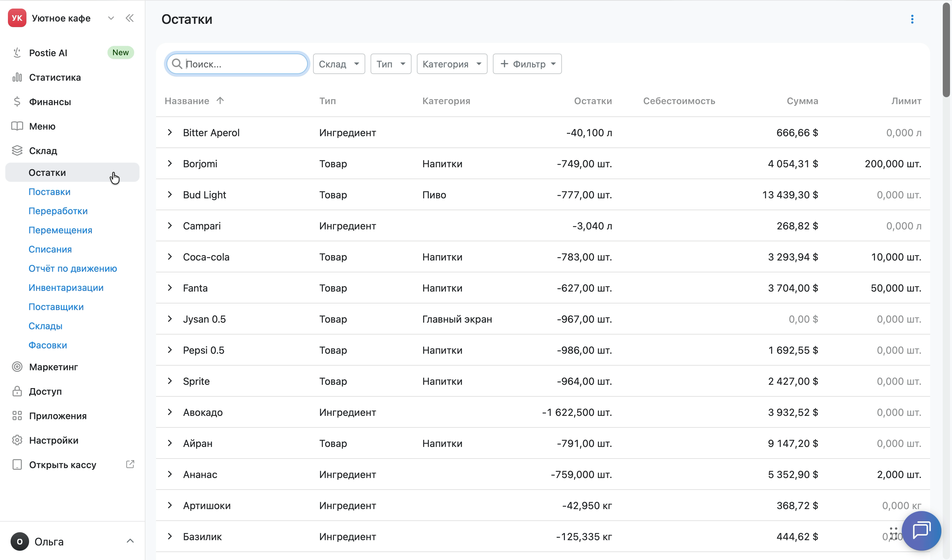Open the support chat bubble
This screenshot has height=560, width=952.
[x=921, y=531]
